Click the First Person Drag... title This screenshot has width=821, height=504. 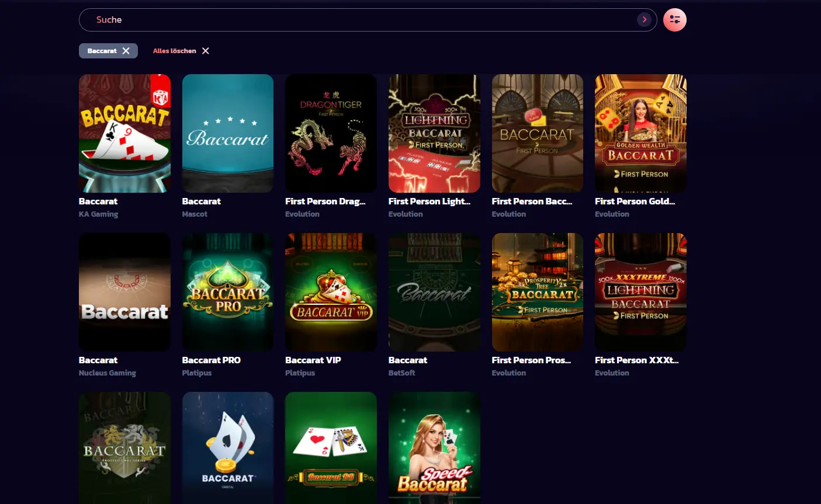(325, 201)
